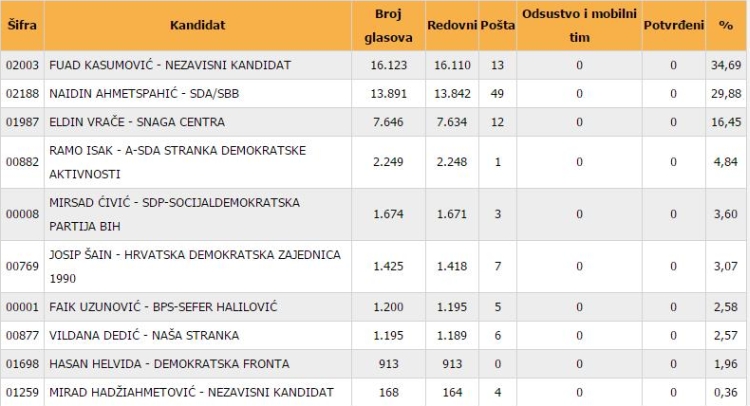This screenshot has width=750, height=406.
Task: Click Ramo Isak candidate name
Action: [177, 161]
